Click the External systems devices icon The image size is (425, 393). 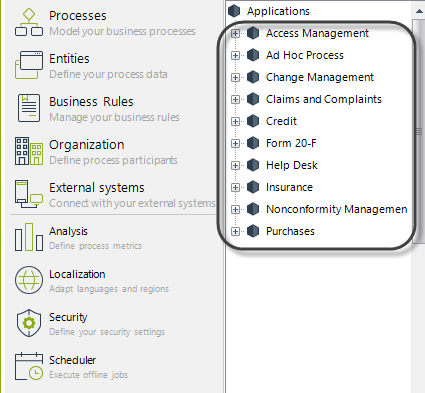[29, 194]
